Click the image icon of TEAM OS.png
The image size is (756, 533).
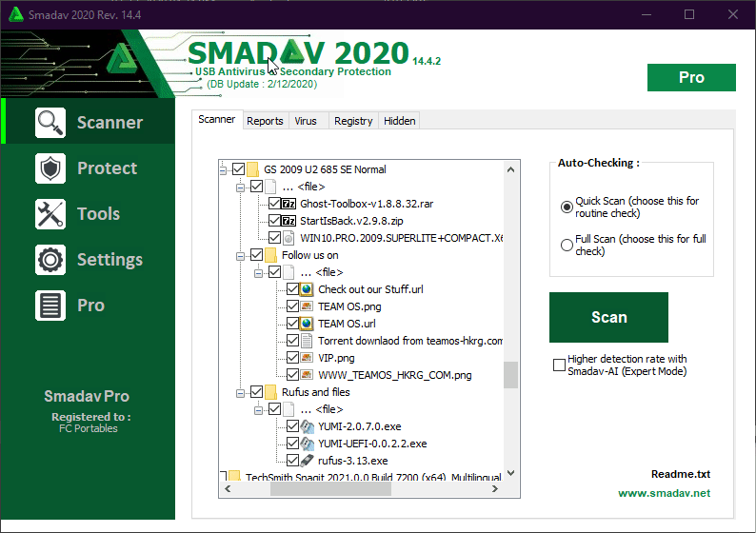[307, 306]
